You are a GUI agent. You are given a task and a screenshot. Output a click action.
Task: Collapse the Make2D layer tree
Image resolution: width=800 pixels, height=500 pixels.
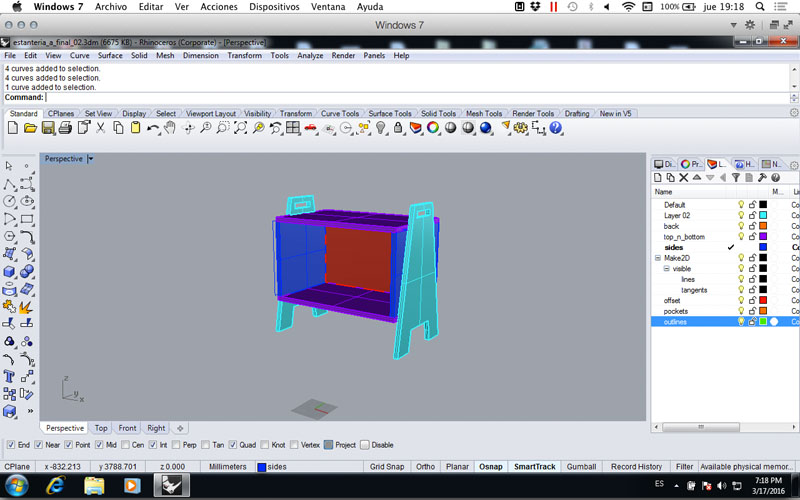click(658, 258)
